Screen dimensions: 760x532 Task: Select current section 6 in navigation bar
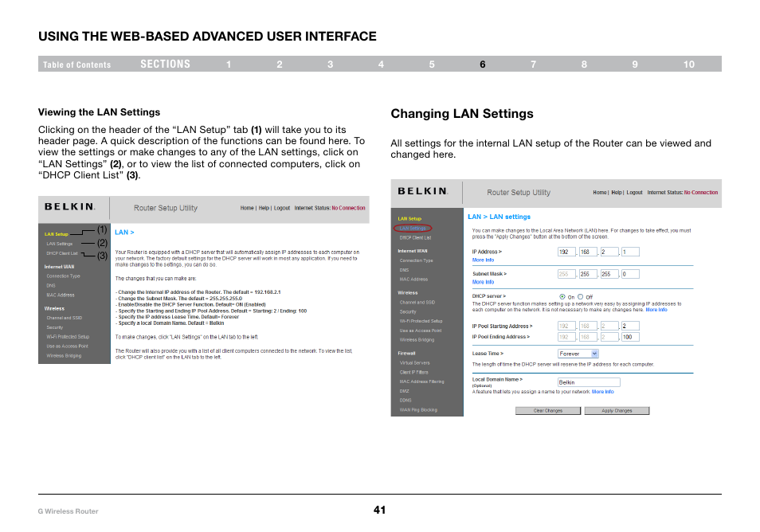[483, 65]
